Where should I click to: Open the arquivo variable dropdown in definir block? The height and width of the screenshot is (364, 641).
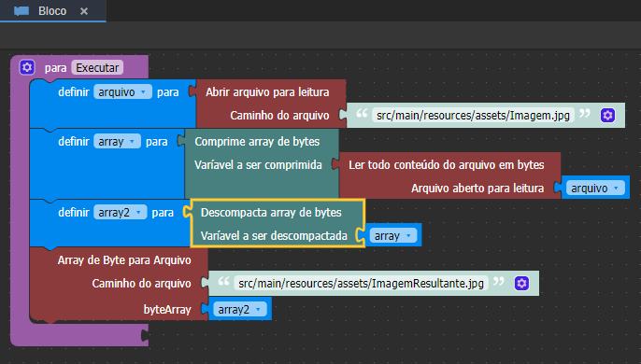tap(122, 91)
